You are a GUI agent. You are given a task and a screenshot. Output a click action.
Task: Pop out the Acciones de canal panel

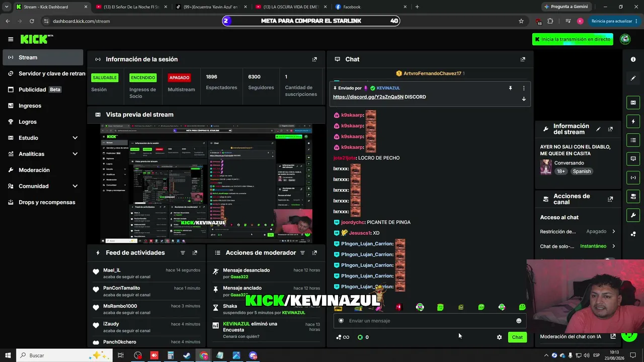(x=610, y=199)
